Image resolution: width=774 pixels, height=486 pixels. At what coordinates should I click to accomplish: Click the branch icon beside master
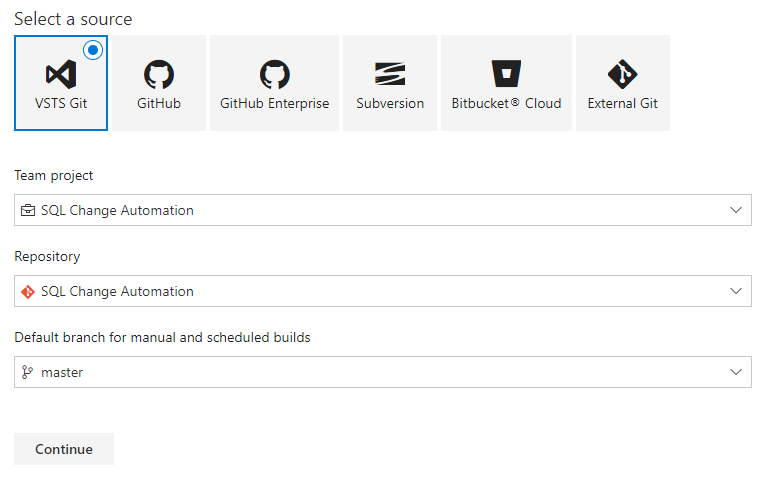27,373
